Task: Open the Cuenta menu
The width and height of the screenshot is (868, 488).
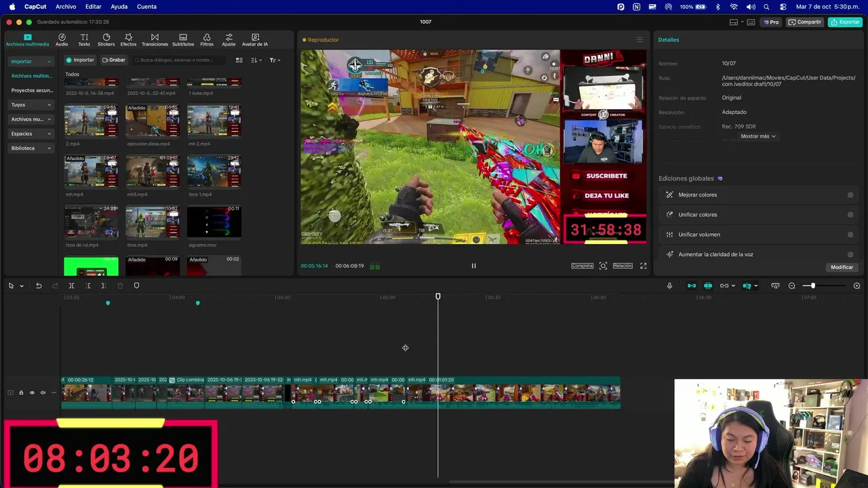Action: [x=146, y=7]
